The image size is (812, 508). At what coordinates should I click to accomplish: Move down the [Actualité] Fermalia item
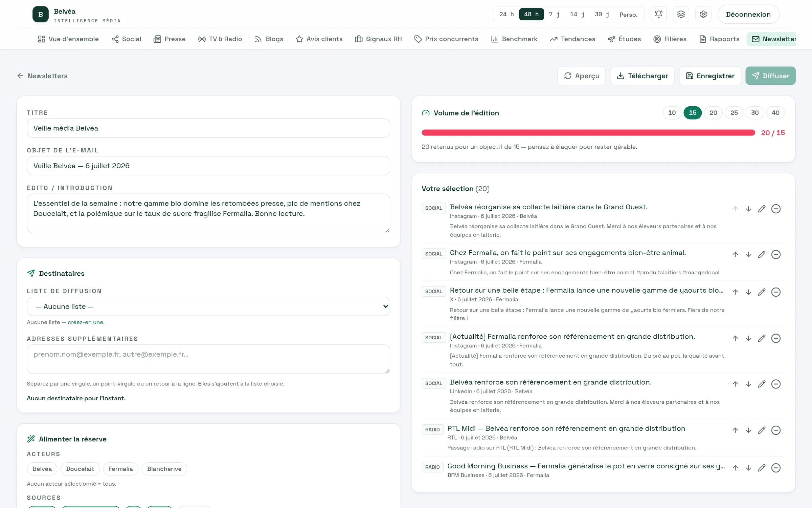[x=748, y=338]
